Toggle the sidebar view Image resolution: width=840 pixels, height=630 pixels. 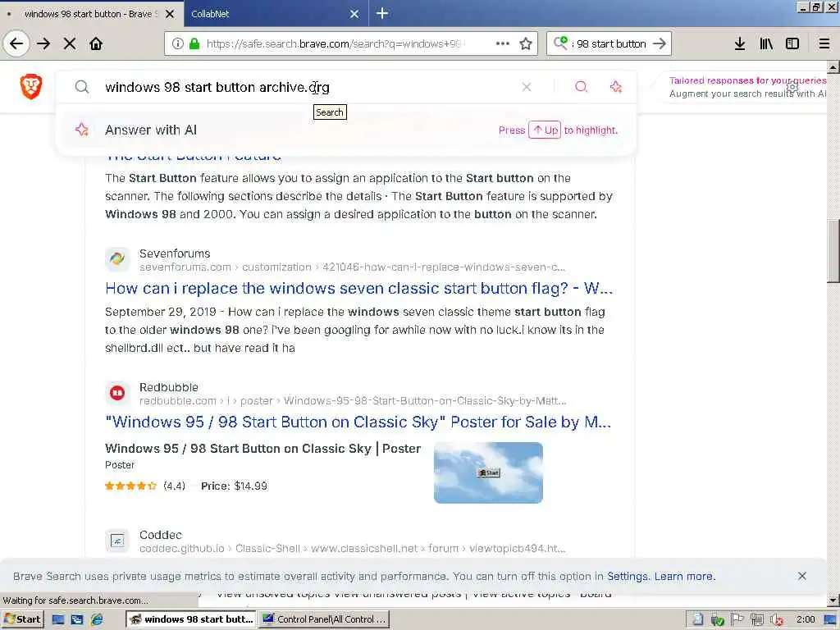[792, 43]
